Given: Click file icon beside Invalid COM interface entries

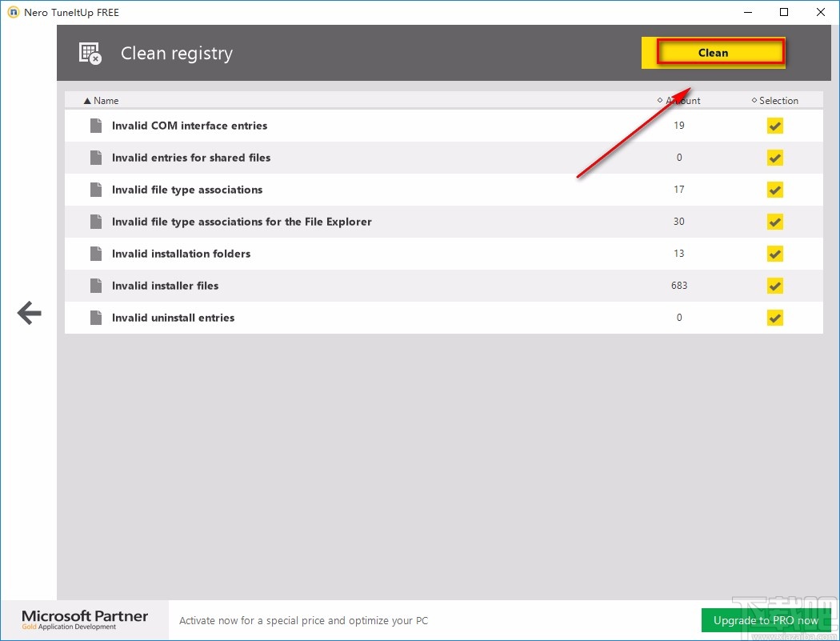Looking at the screenshot, I should click(96, 126).
